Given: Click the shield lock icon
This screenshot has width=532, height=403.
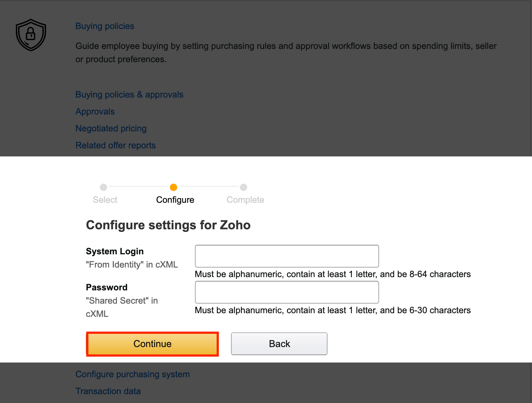Looking at the screenshot, I should coord(31,35).
